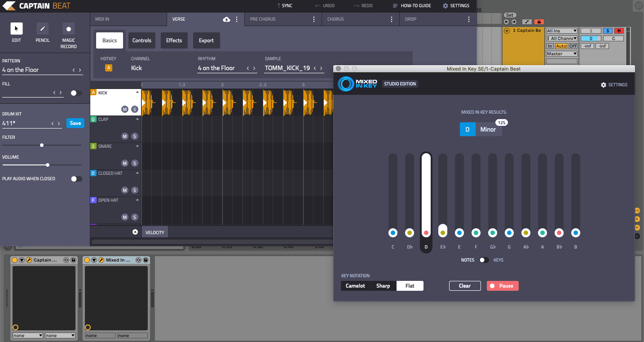Open the Export tab
The image size is (644, 342).
(x=207, y=40)
